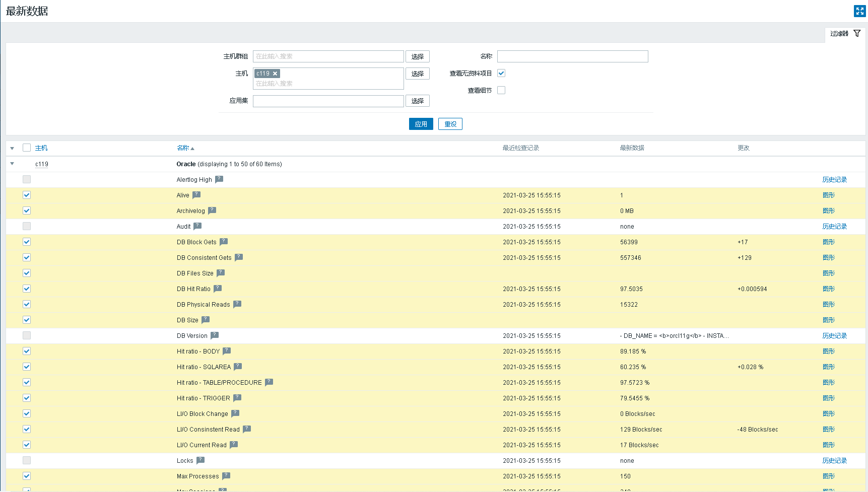
Task: Click 选择 button for 主机群组
Action: pyautogui.click(x=418, y=56)
